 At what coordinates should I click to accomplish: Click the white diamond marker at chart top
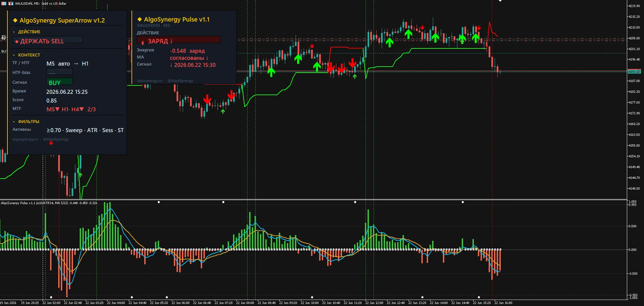[500, 1]
